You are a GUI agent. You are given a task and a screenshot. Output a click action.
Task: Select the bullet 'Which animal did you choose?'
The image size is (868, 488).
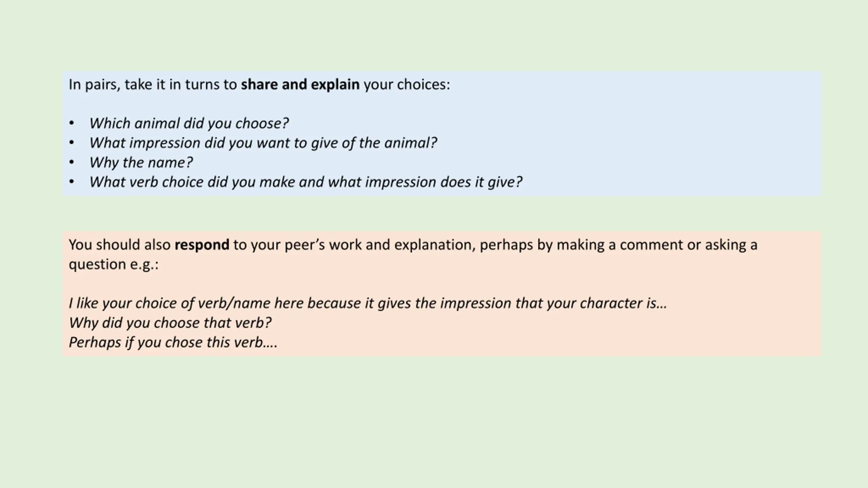tap(189, 123)
